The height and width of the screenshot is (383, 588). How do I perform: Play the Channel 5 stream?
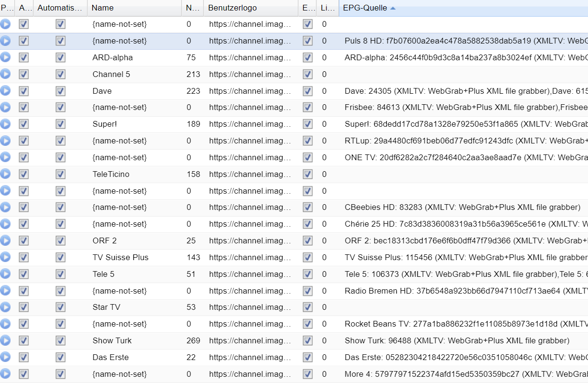5,74
